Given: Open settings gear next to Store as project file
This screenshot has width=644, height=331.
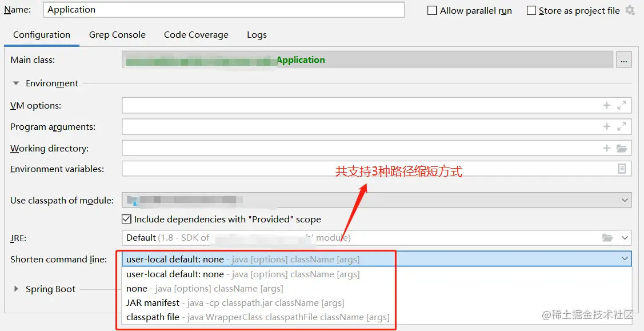Looking at the screenshot, I should click(630, 10).
